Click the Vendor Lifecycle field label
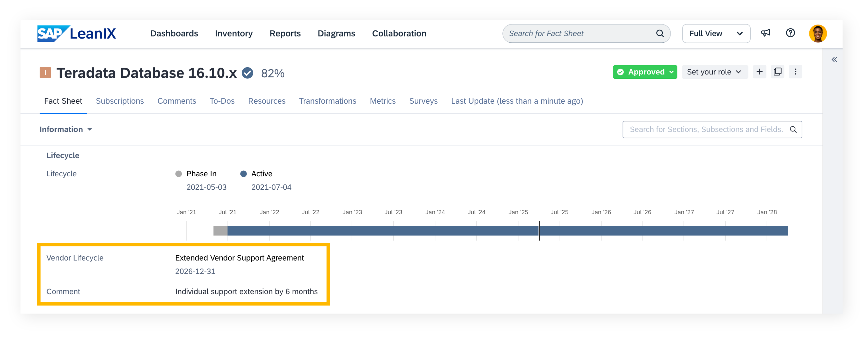The width and height of the screenshot is (868, 339). click(x=75, y=258)
